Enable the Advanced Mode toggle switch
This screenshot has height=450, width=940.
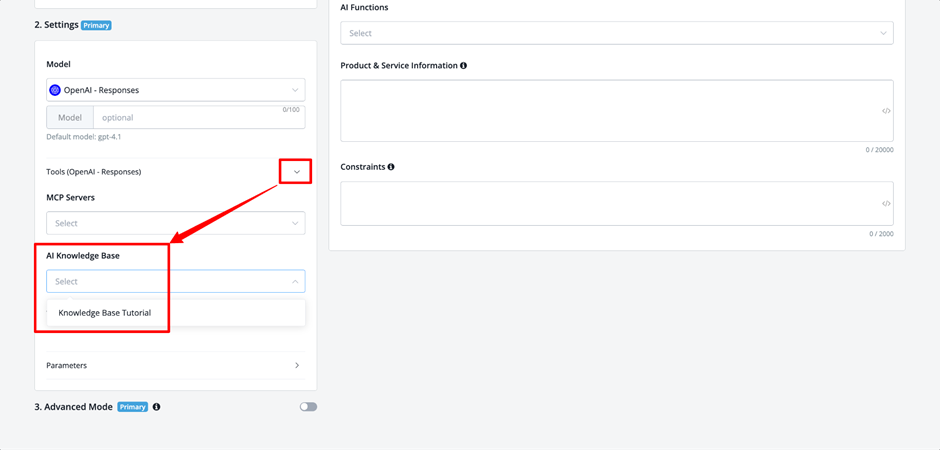click(x=308, y=407)
